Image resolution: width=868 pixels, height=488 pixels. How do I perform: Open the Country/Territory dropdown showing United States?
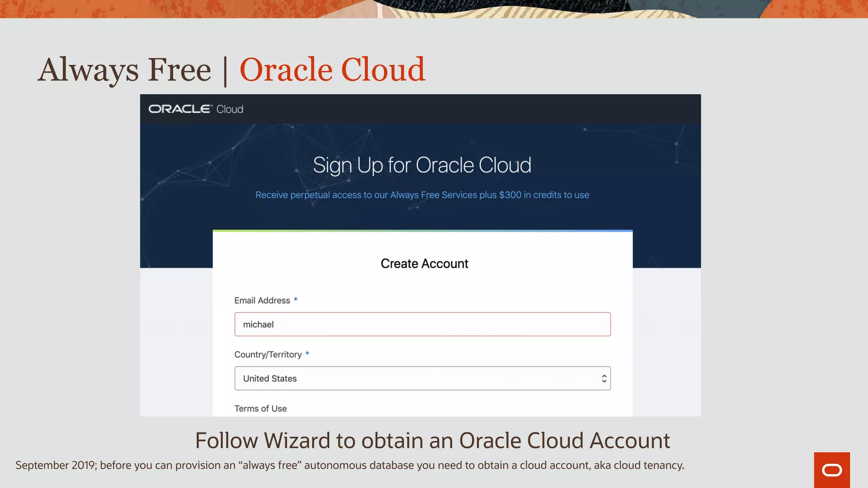point(423,378)
